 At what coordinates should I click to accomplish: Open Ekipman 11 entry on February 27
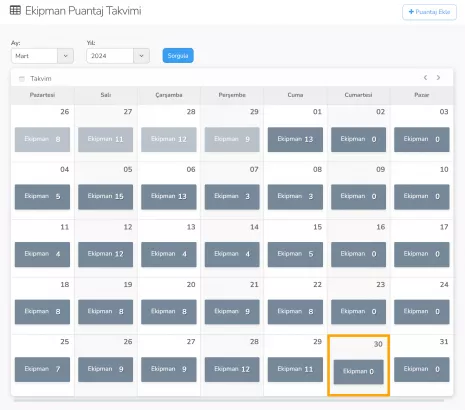click(106, 139)
